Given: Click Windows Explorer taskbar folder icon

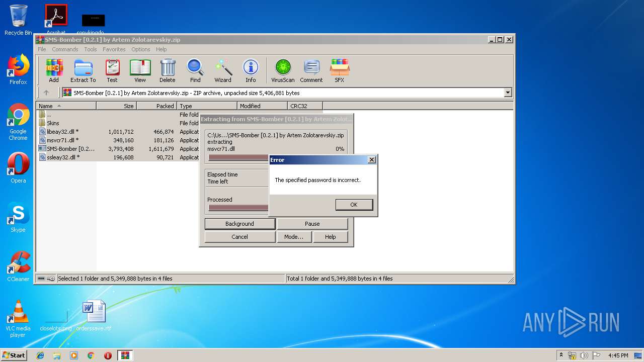Looking at the screenshot, I should (x=57, y=355).
